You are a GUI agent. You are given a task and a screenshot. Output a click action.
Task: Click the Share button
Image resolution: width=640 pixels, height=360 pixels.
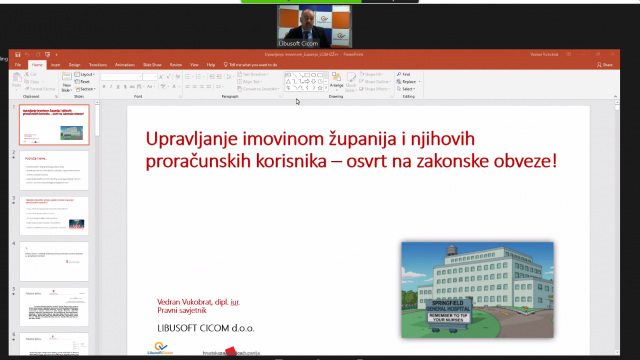click(605, 65)
